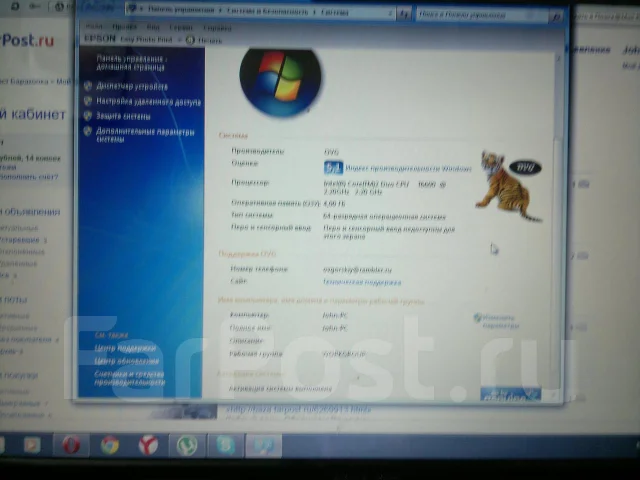
Task: Open Индекс производительности Windows link
Action: [x=408, y=168]
